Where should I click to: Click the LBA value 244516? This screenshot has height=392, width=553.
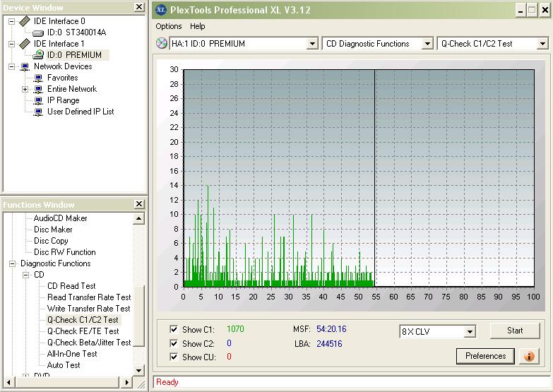pyautogui.click(x=329, y=344)
